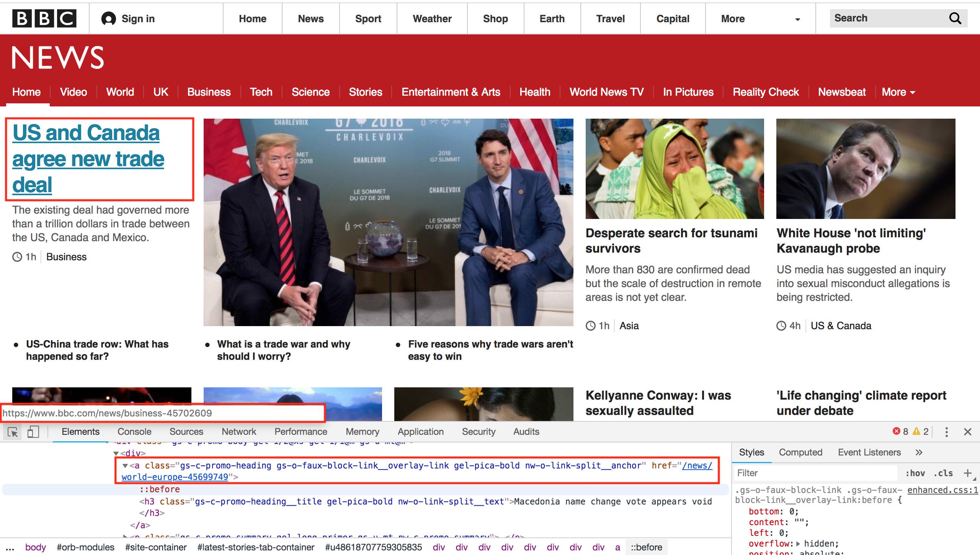The image size is (980, 555).
Task: Click the Business tag under lead story
Action: coord(67,257)
